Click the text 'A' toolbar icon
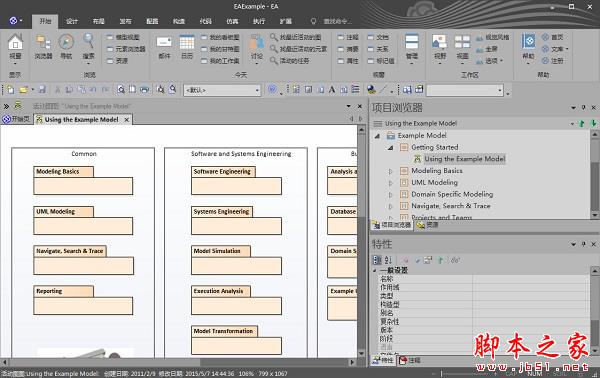 click(332, 90)
